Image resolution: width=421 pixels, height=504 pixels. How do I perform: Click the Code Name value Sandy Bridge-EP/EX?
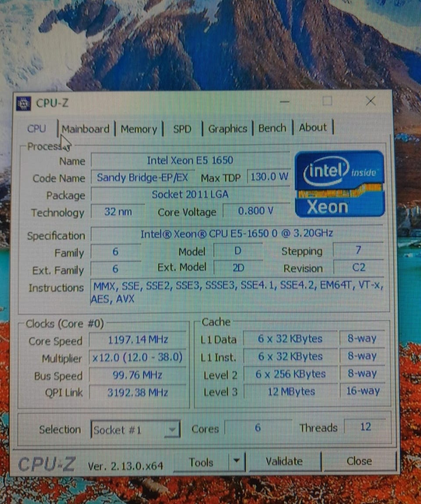143,177
